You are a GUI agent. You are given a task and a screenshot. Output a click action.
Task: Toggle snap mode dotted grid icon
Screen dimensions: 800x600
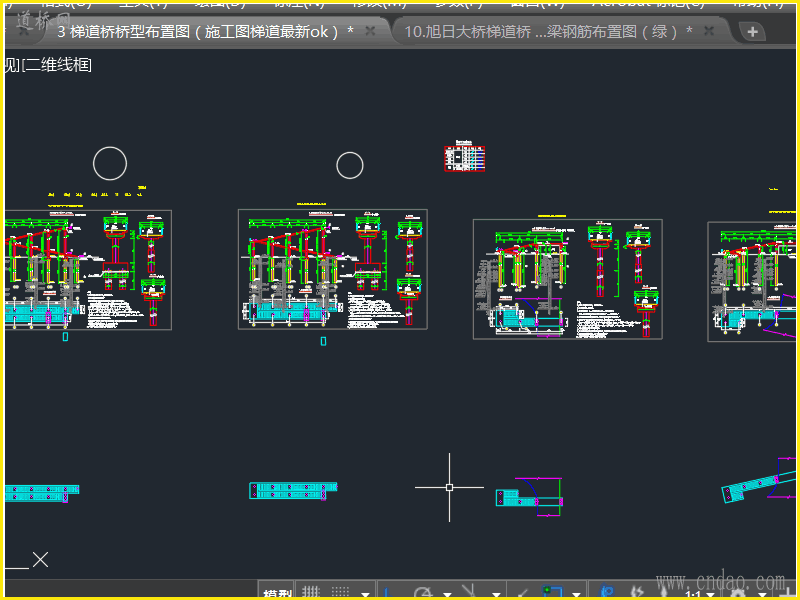tap(340, 592)
